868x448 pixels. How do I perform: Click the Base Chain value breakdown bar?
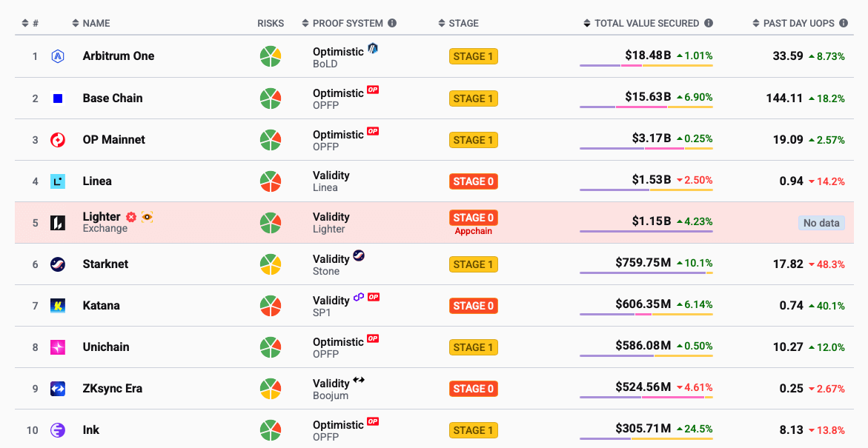coord(646,107)
